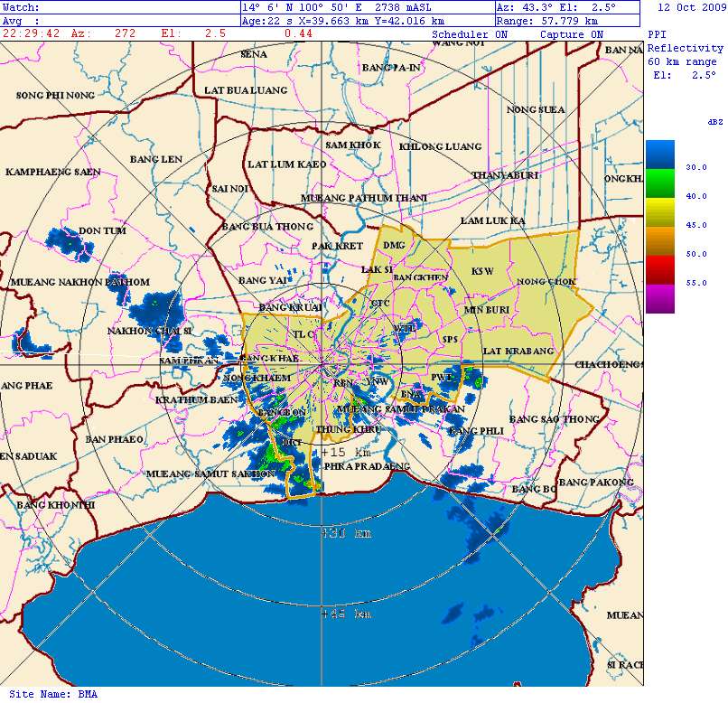
Task: Click the +45 km range ring label
Action: coord(346,614)
